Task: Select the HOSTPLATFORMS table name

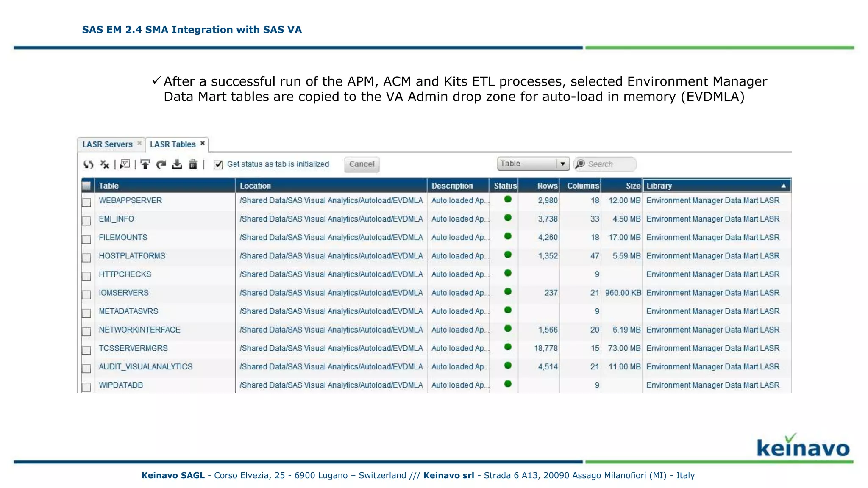Action: tap(132, 256)
